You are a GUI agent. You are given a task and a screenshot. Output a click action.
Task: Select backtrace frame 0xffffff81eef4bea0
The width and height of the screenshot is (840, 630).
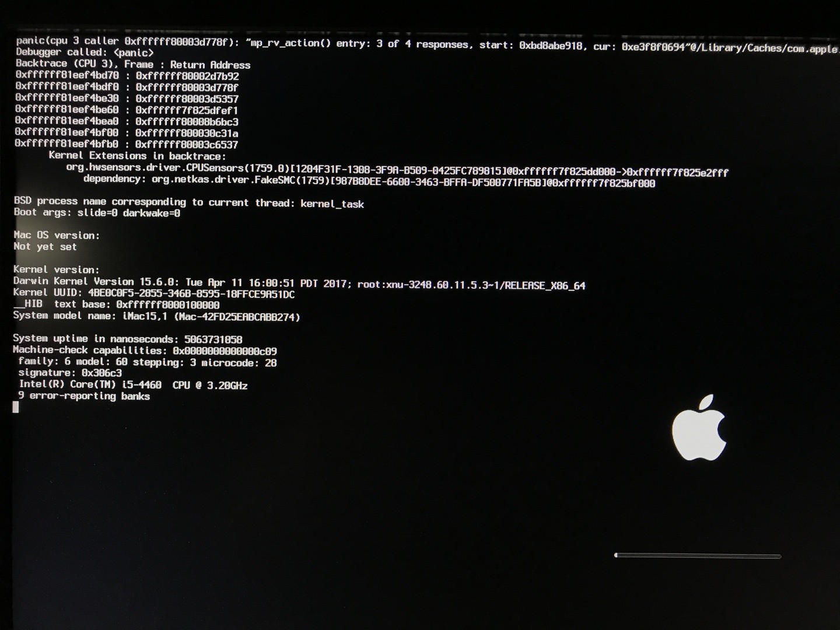[x=127, y=121]
